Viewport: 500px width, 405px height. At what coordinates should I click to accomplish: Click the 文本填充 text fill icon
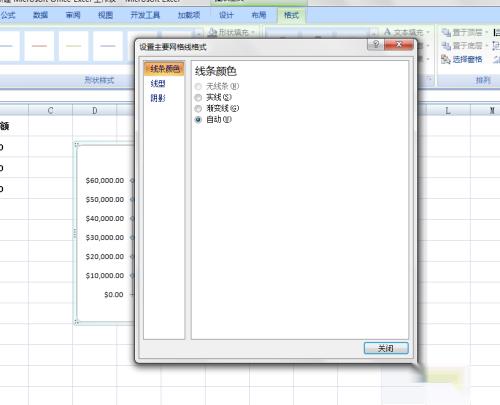[387, 32]
